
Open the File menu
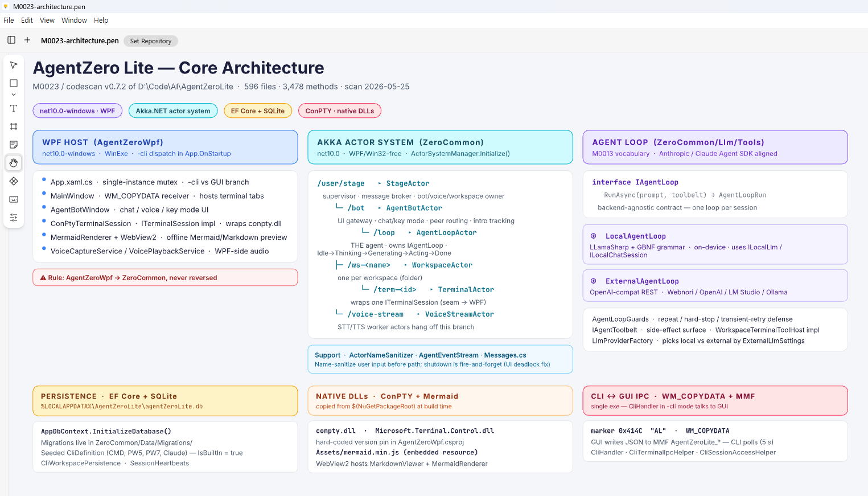(x=9, y=21)
